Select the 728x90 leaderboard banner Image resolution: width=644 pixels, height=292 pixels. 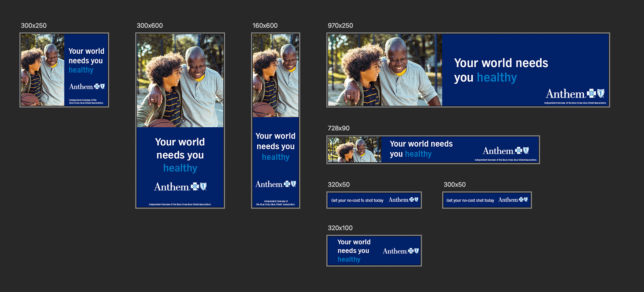433,150
